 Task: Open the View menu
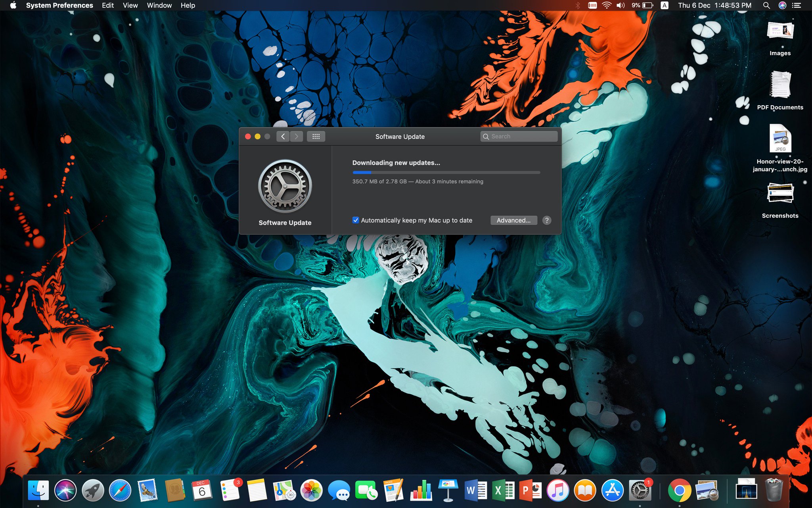click(130, 5)
